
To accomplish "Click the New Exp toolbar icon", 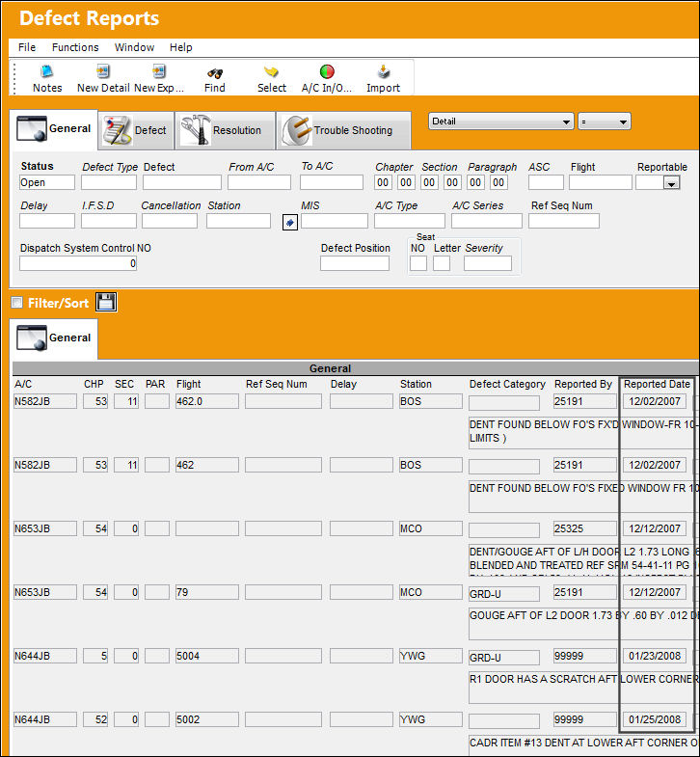I will point(159,72).
